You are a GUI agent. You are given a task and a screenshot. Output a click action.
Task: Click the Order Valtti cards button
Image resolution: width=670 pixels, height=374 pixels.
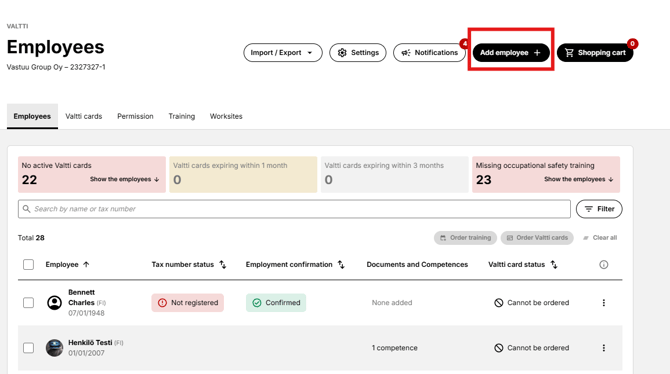[537, 238]
